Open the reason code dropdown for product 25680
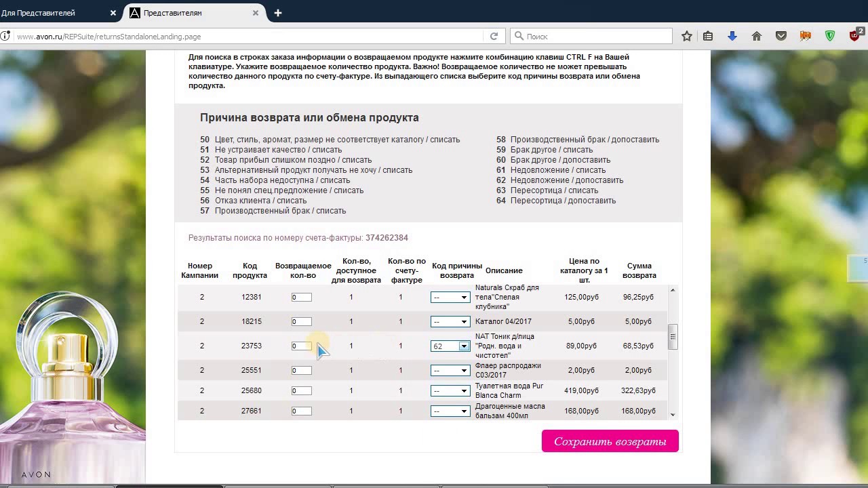 tap(450, 391)
